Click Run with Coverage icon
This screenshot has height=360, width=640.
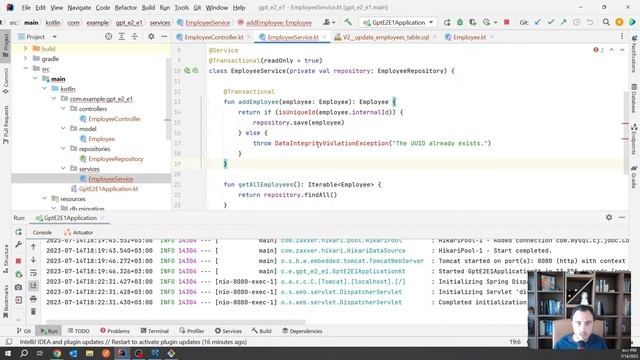[x=473, y=22]
